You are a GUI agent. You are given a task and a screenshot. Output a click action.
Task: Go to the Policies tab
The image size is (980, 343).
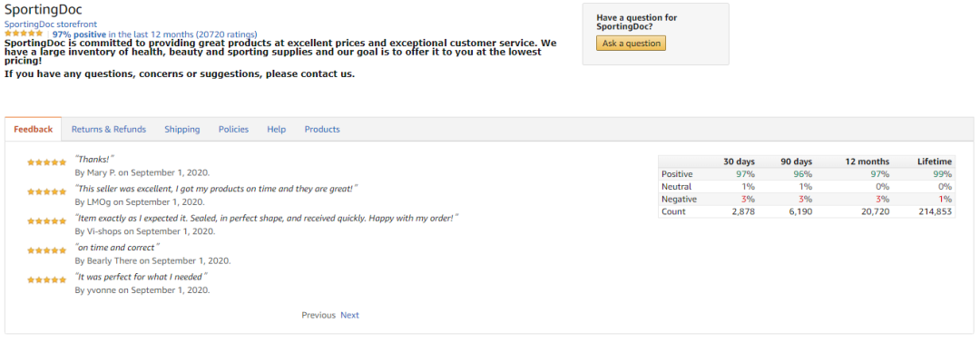[233, 130]
